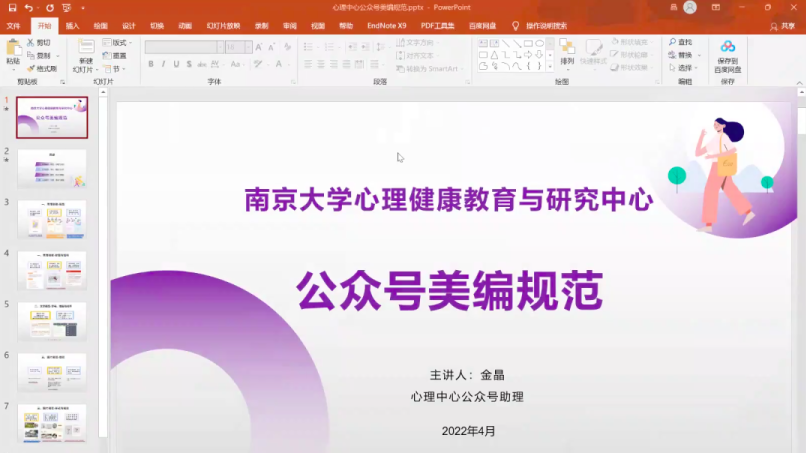Toggle text Shadow (S) formatting
Image resolution: width=806 pixels, height=453 pixels.
[x=189, y=64]
